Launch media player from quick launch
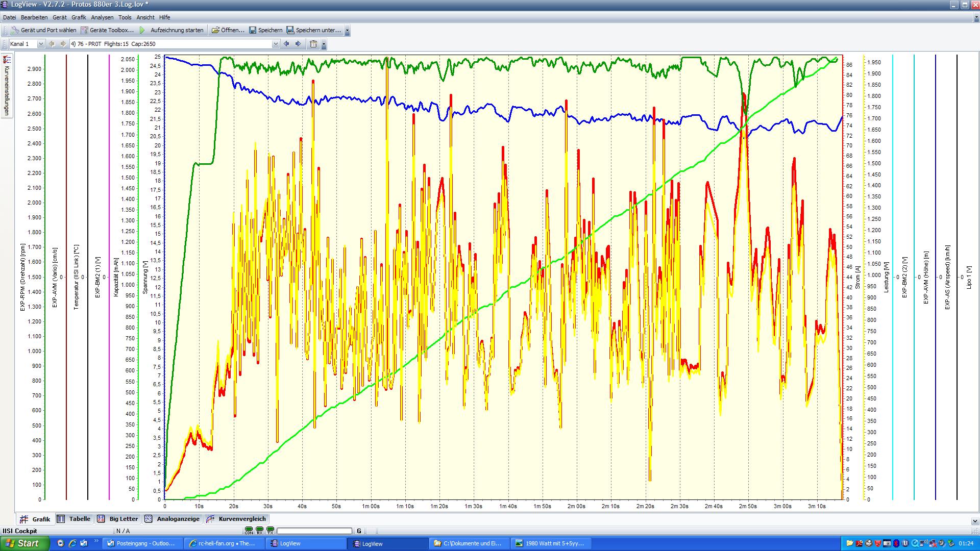 [61, 543]
